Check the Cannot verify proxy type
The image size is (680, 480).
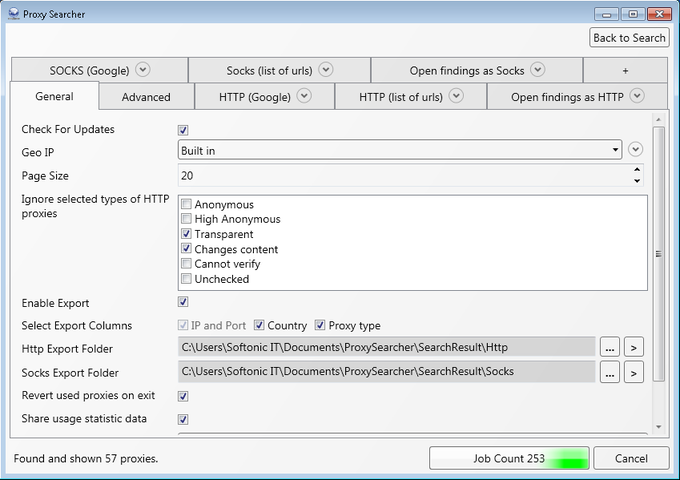click(x=186, y=263)
